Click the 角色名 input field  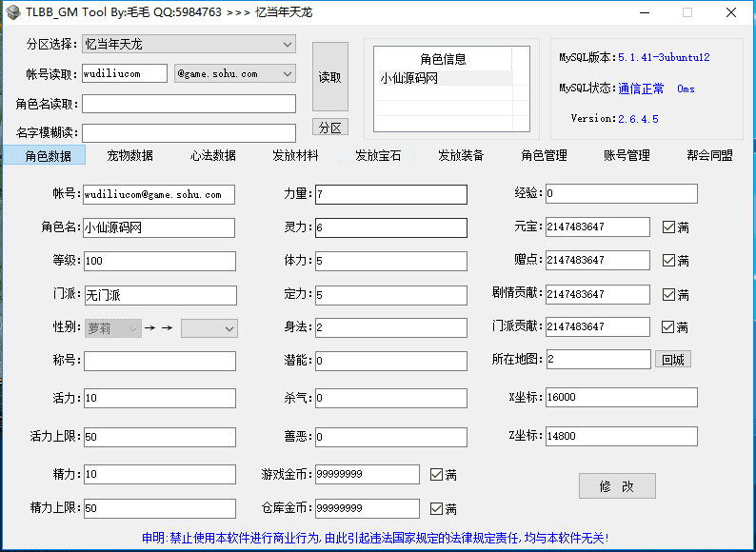click(x=159, y=227)
